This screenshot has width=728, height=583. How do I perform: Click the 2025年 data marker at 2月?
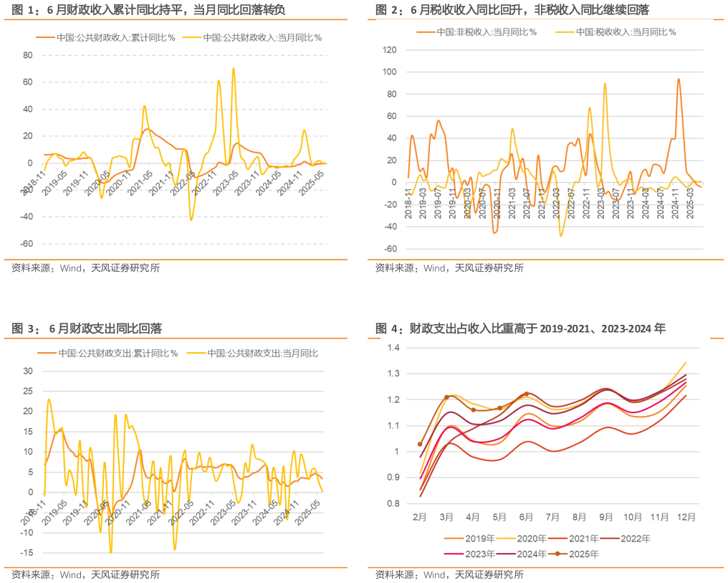pyautogui.click(x=420, y=444)
